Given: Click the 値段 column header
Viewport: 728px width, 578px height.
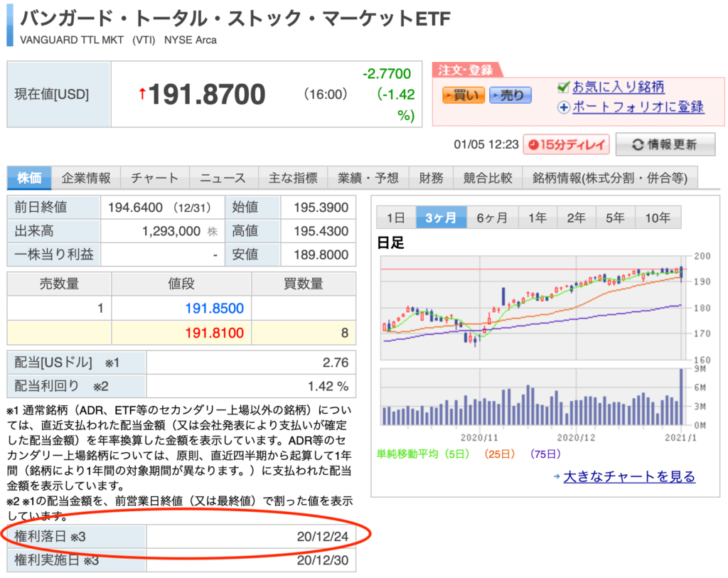Looking at the screenshot, I should point(181,284).
